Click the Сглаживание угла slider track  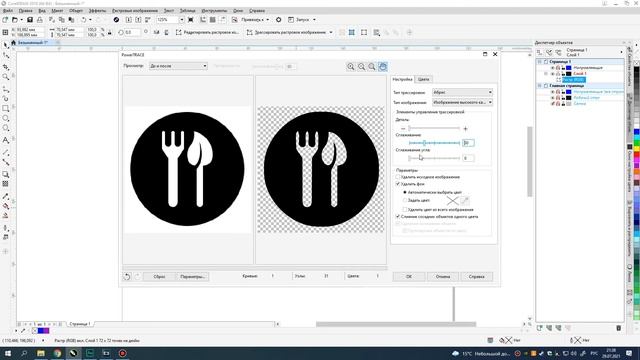pyautogui.click(x=434, y=158)
